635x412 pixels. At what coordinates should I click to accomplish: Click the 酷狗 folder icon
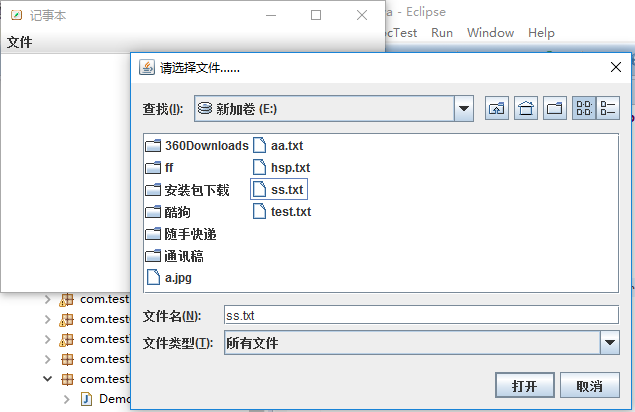(x=153, y=211)
